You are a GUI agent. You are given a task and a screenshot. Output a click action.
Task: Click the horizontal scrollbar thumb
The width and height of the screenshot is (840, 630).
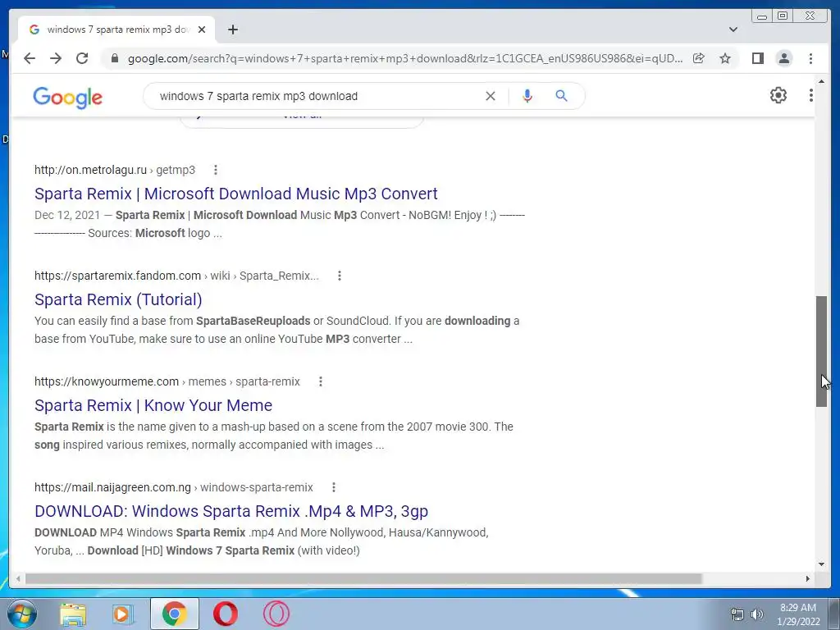[363, 578]
